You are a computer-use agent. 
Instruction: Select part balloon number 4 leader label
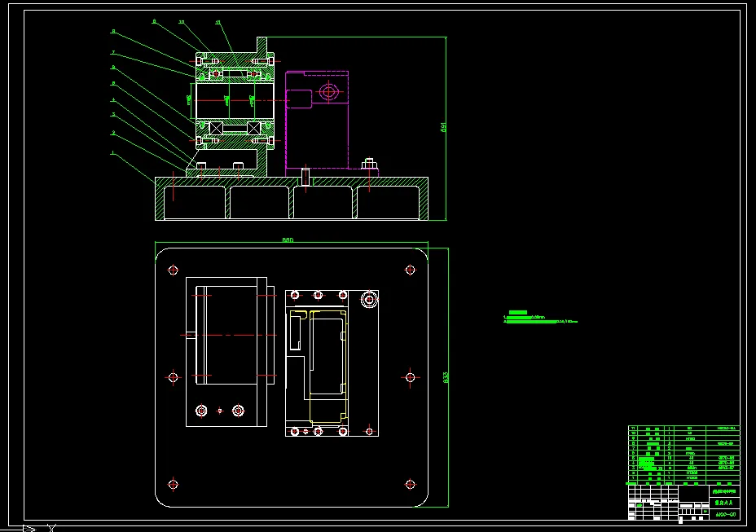(x=113, y=100)
